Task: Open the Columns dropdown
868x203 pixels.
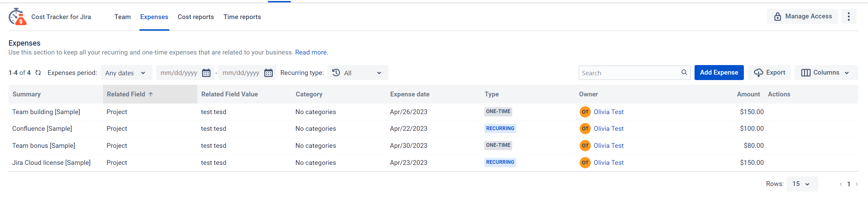Action: pos(826,73)
